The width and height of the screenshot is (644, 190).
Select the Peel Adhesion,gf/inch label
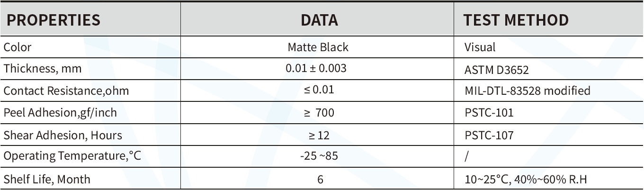coord(60,113)
